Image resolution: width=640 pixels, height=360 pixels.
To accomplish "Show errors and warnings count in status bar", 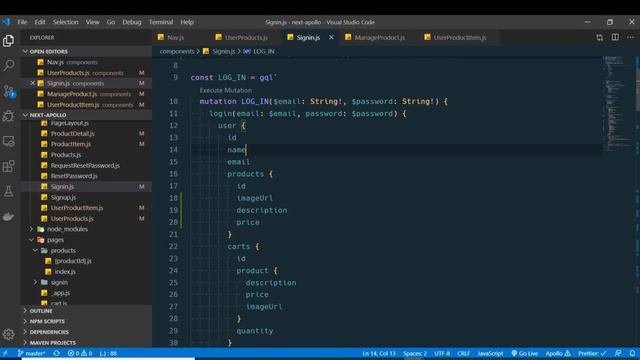I will tap(80, 353).
